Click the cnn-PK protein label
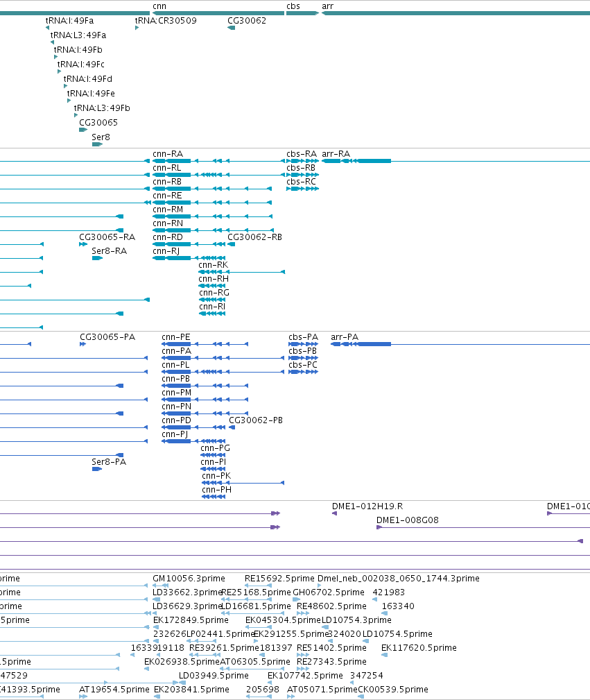Screen dimensions: 590x700 (x=216, y=475)
